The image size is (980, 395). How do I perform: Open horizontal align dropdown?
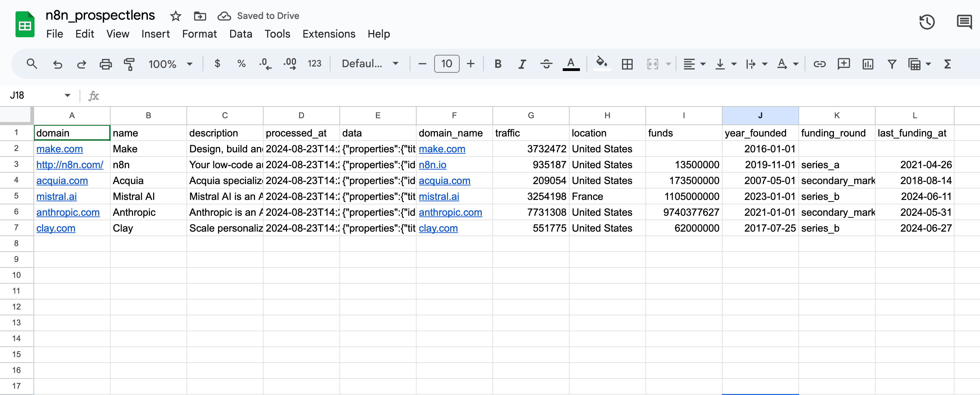pos(694,64)
